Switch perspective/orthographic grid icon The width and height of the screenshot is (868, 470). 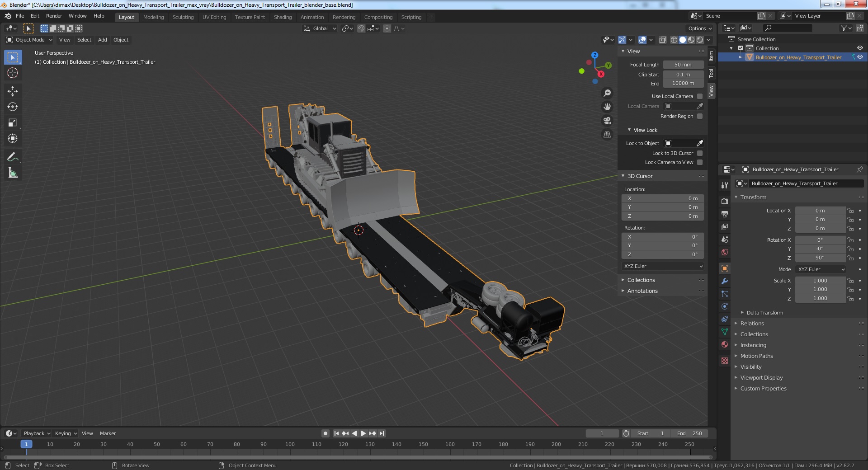[x=607, y=135]
